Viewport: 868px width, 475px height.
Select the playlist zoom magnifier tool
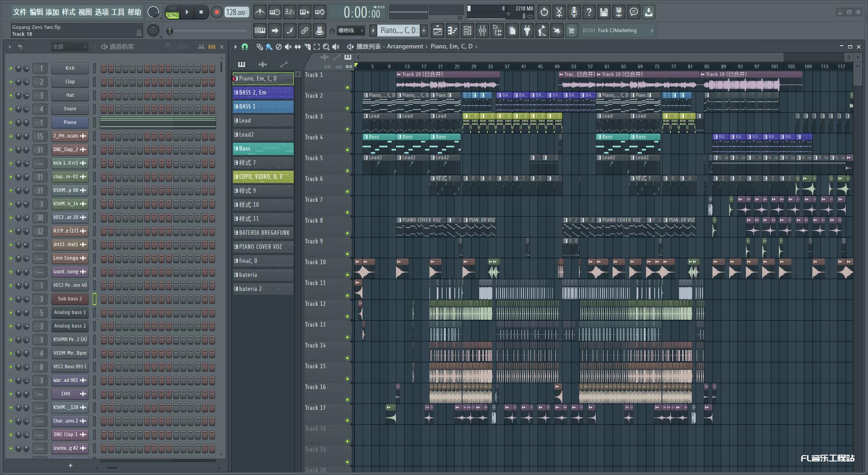tap(326, 47)
